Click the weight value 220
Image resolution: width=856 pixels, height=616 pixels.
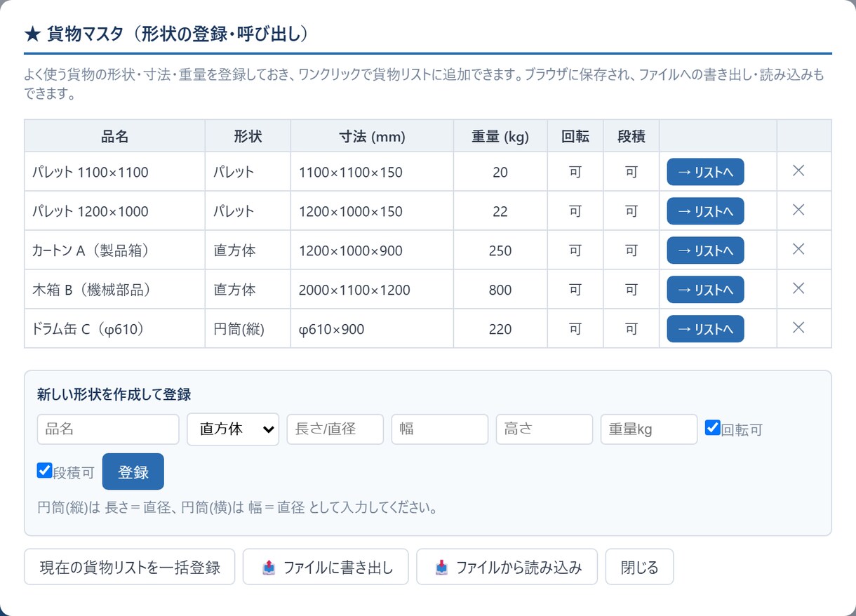click(500, 329)
